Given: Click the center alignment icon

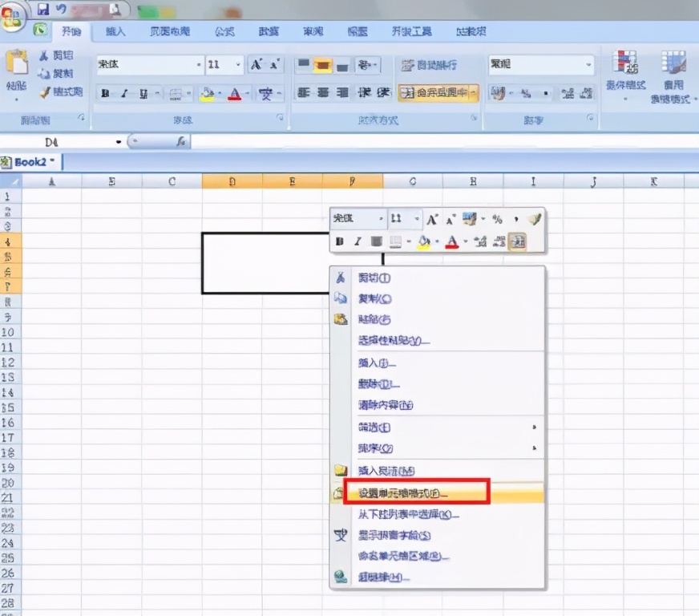Looking at the screenshot, I should coord(321,92).
